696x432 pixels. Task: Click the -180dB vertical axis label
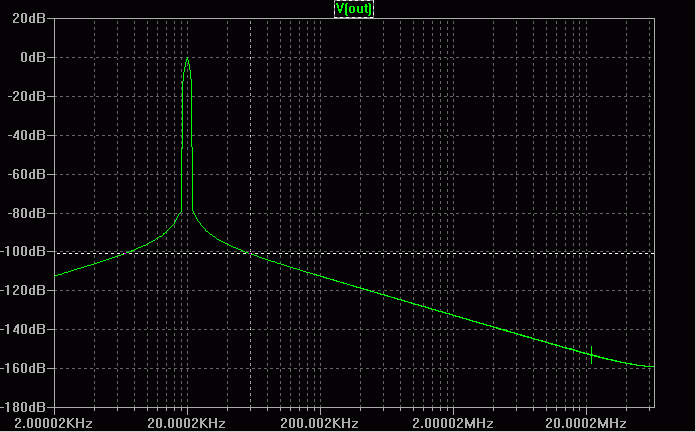pyautogui.click(x=23, y=407)
